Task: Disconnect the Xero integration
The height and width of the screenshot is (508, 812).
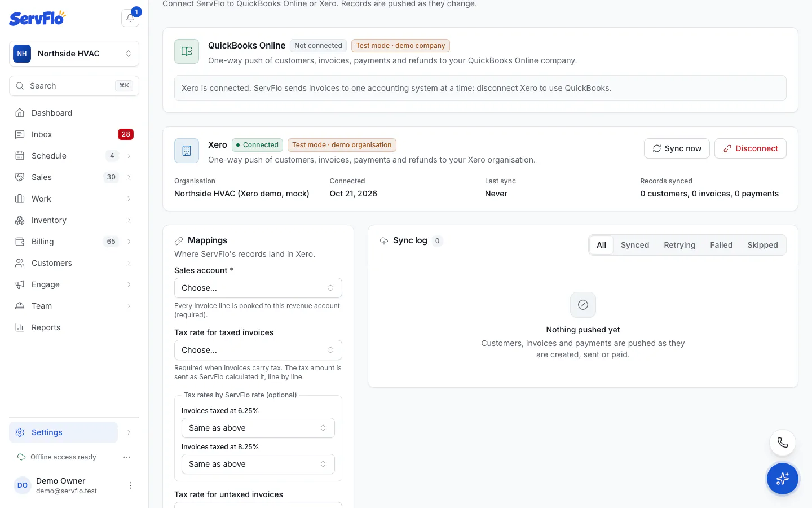Action: click(x=751, y=148)
